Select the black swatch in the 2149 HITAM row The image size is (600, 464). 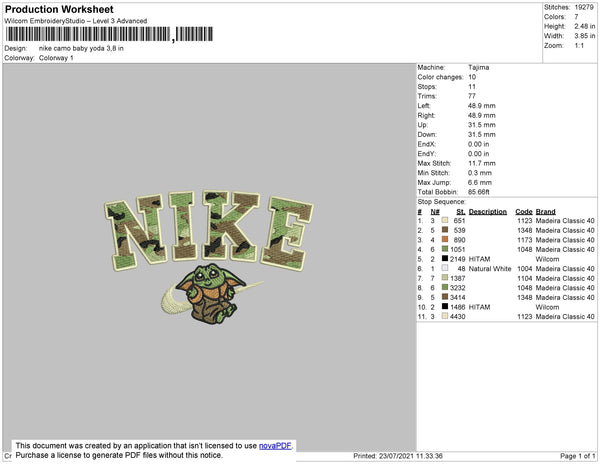click(445, 259)
